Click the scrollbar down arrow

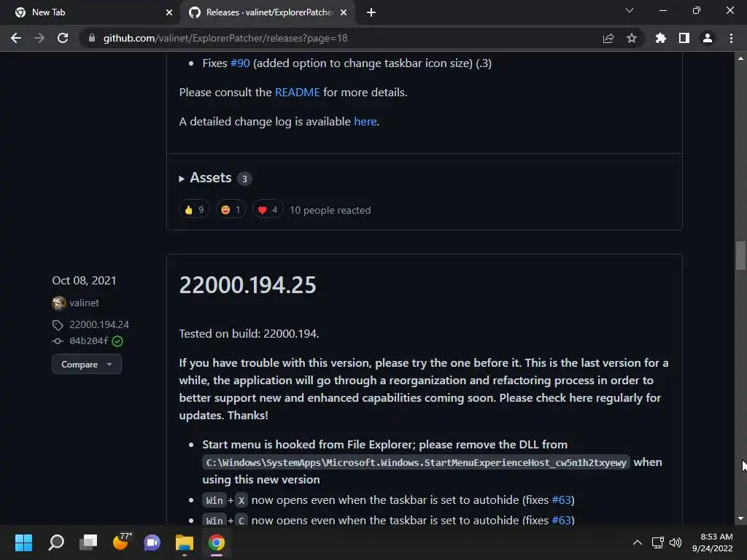click(740, 518)
